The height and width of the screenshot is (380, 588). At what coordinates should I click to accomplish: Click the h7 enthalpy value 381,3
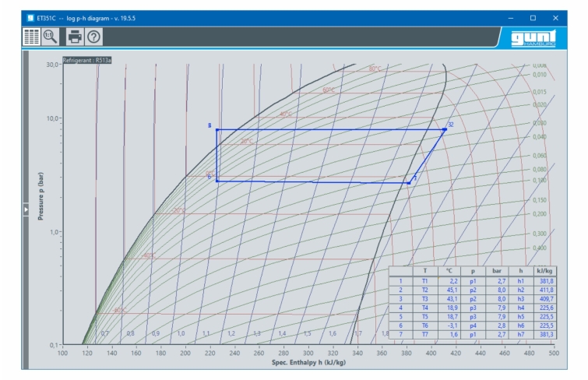click(545, 334)
